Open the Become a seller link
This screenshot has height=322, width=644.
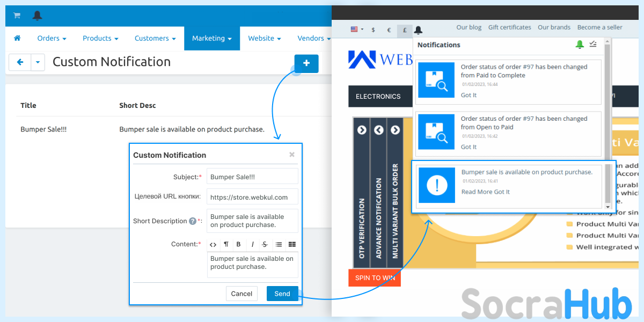click(600, 27)
